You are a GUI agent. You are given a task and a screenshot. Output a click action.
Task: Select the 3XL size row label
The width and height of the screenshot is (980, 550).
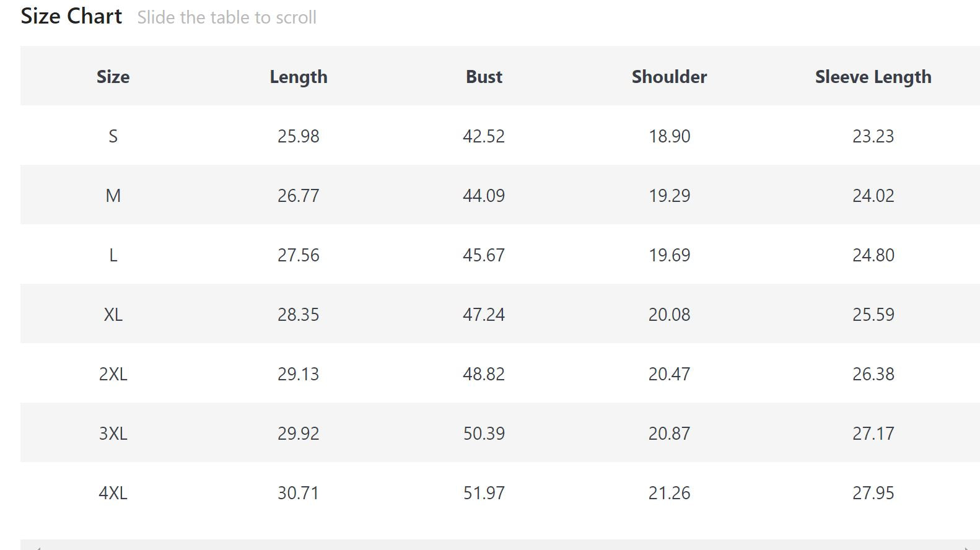[113, 434]
